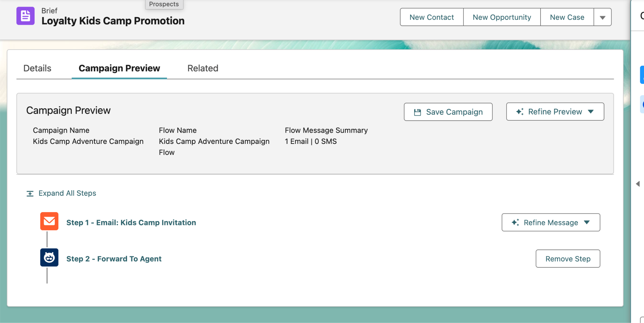
Task: Click the Kids Camp Adventure Campaign Flow value
Action: tap(214, 147)
